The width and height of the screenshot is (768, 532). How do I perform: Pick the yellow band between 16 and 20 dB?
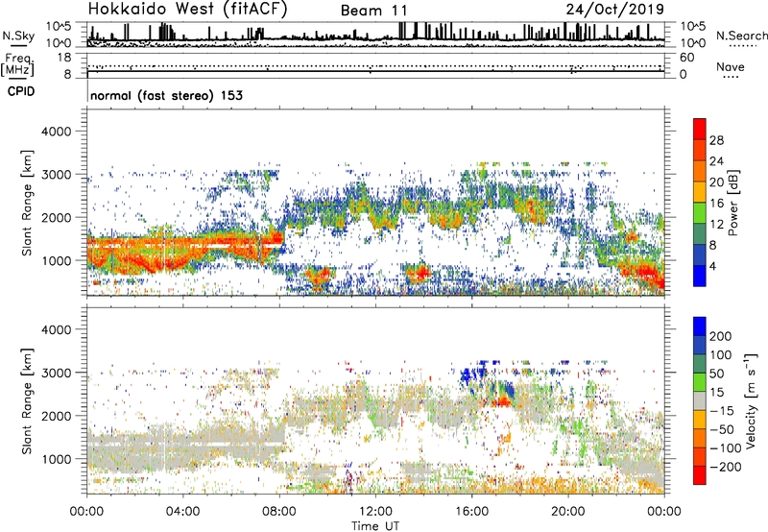[x=700, y=192]
